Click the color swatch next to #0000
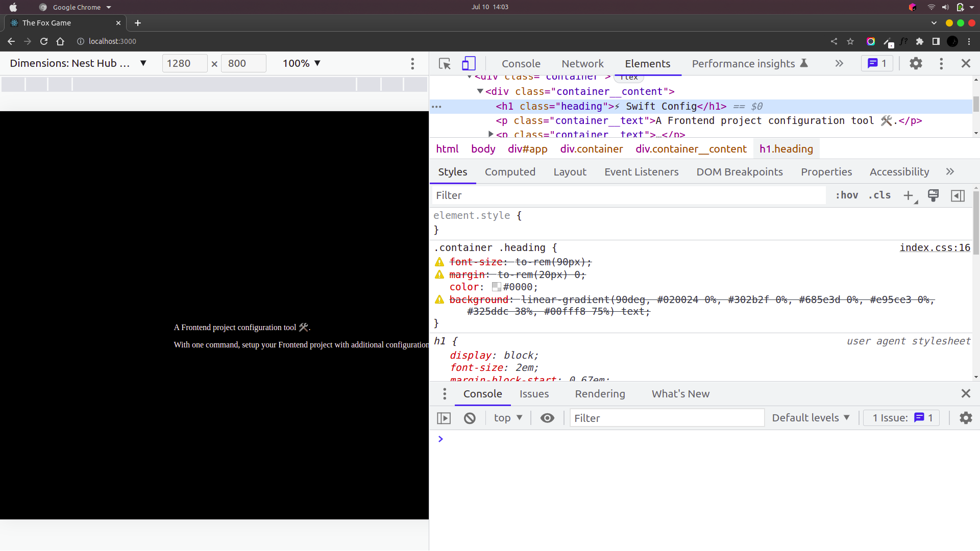This screenshot has height=551, width=980. tap(496, 287)
